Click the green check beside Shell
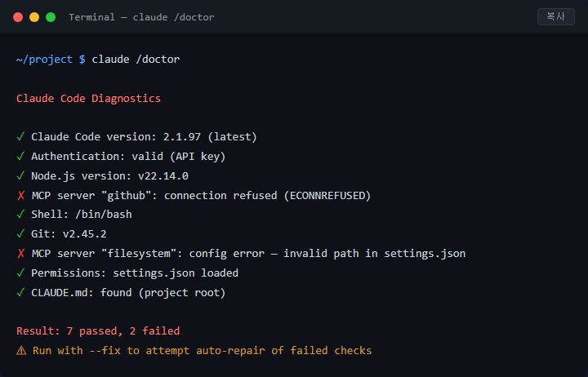 click(x=20, y=214)
